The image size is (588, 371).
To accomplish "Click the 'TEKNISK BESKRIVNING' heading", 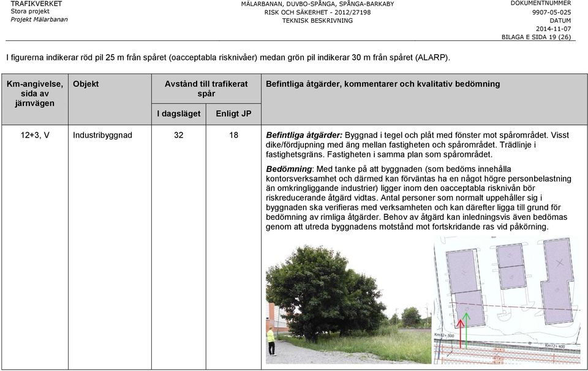I will click(317, 21).
